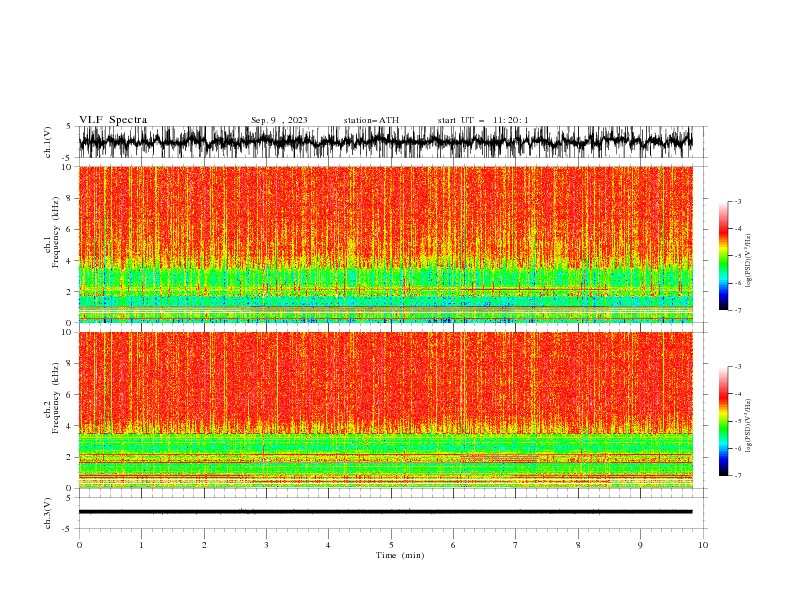Click the ch.2 PSD color bar

(x=723, y=421)
